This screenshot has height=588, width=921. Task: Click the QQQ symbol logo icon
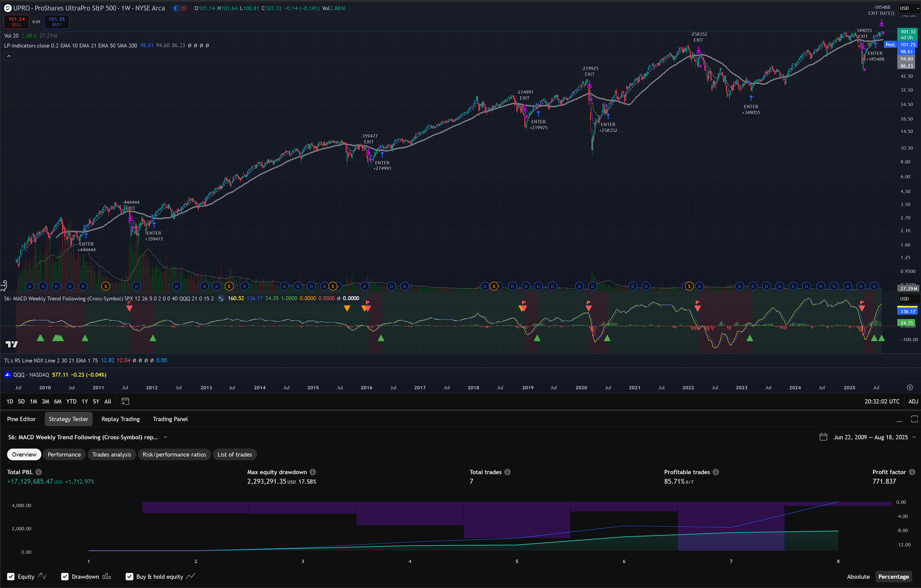(x=8, y=375)
